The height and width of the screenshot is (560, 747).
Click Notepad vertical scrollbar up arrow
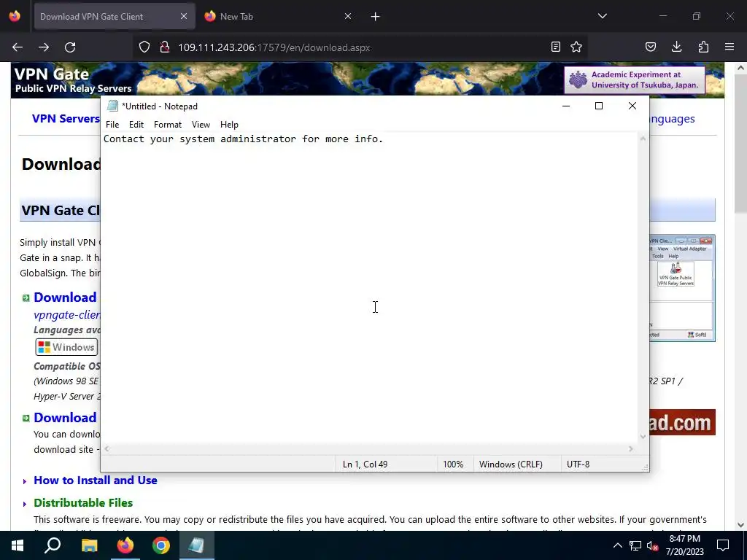(x=643, y=139)
